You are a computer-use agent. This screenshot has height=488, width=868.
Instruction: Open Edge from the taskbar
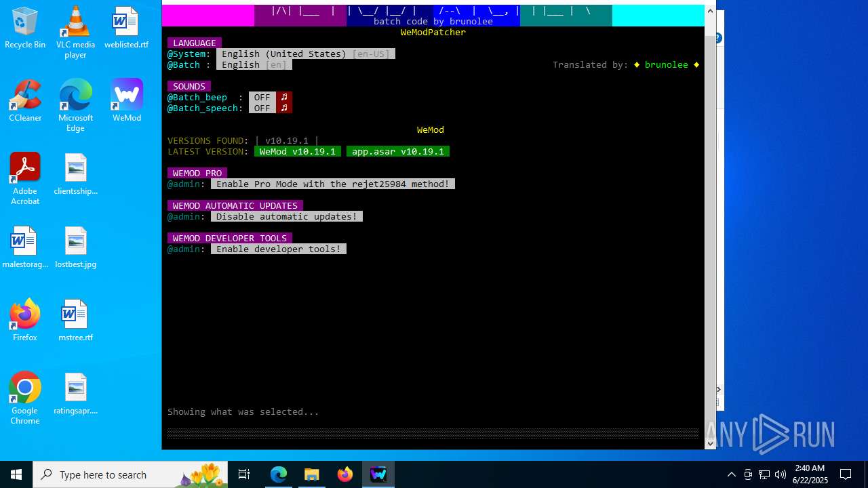click(279, 474)
